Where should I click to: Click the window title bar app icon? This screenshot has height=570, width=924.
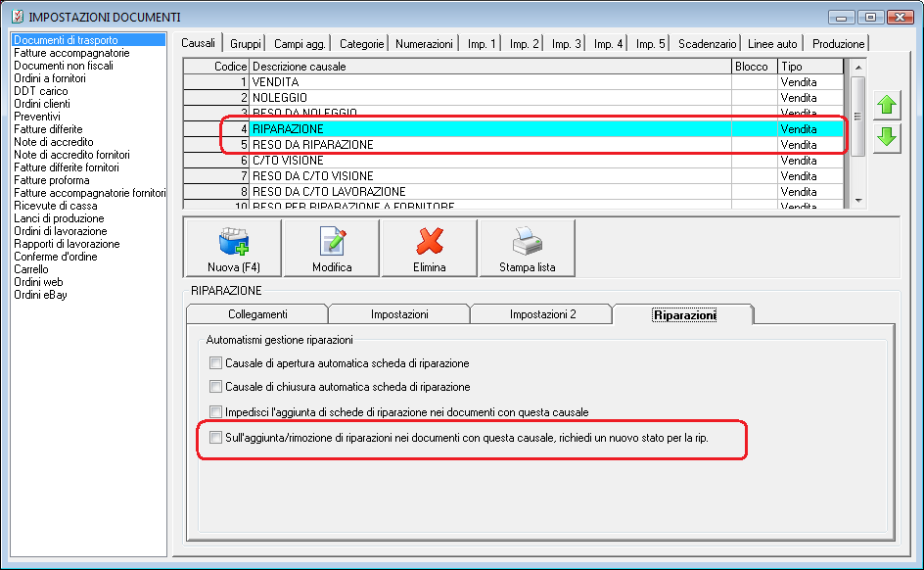[x=18, y=17]
